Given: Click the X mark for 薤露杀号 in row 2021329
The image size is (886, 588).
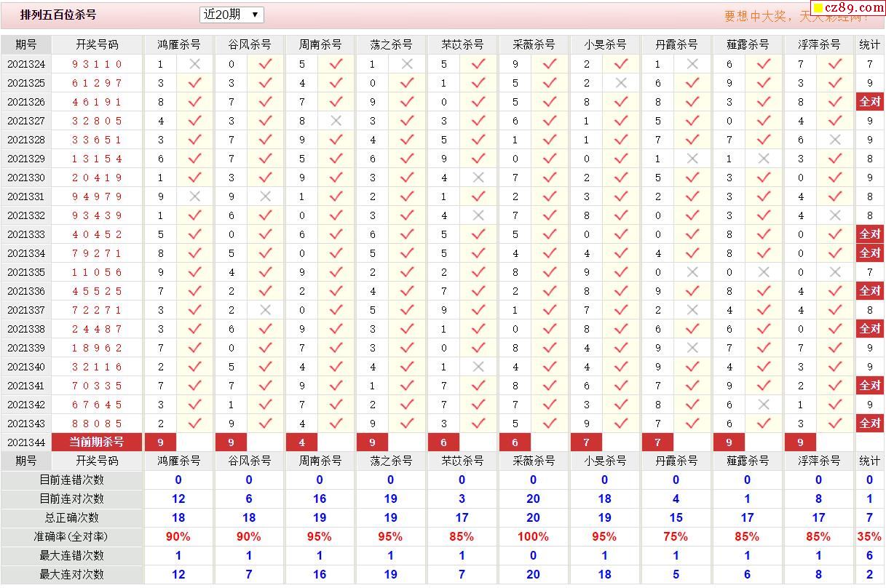Looking at the screenshot, I should [764, 159].
